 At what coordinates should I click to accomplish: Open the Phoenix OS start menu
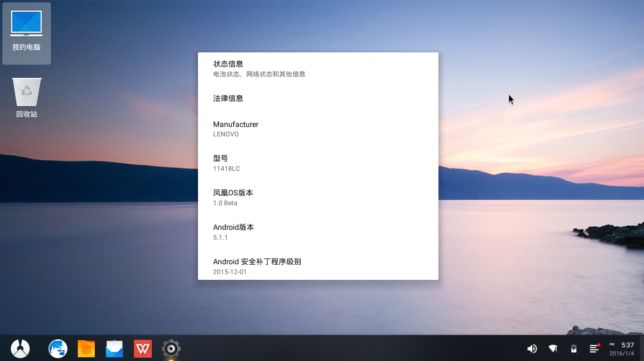pos(20,349)
